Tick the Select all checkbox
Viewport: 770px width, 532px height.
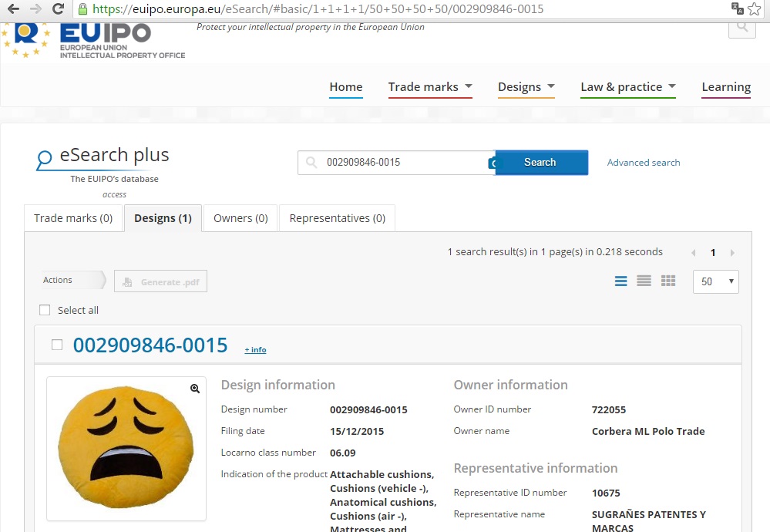point(45,310)
